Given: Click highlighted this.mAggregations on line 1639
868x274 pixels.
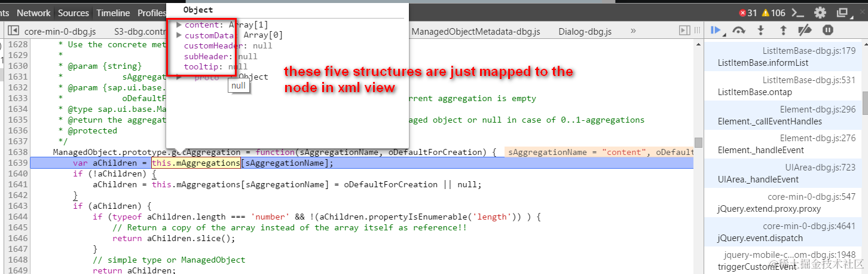Looking at the screenshot, I should coord(195,163).
